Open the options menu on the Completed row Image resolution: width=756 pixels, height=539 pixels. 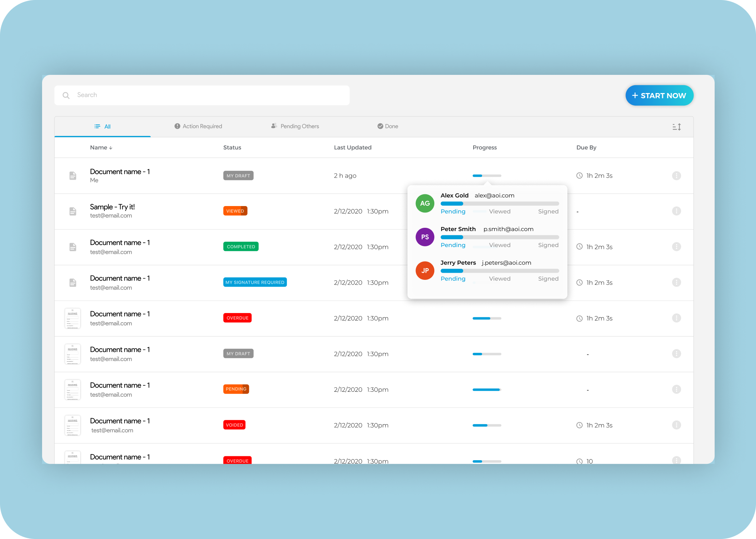pos(676,246)
